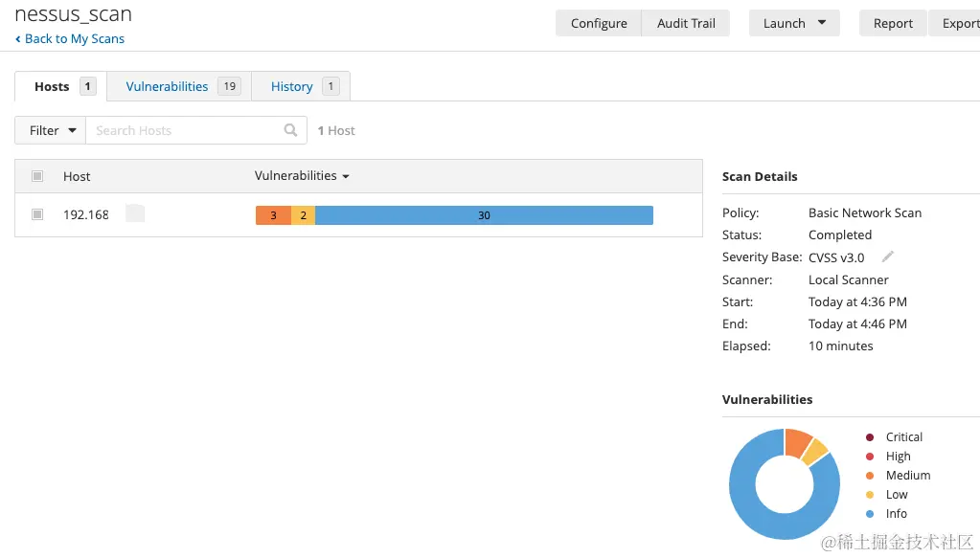Screen dimensions: 980x558
Task: Click the 1 Host count text
Action: tap(336, 130)
